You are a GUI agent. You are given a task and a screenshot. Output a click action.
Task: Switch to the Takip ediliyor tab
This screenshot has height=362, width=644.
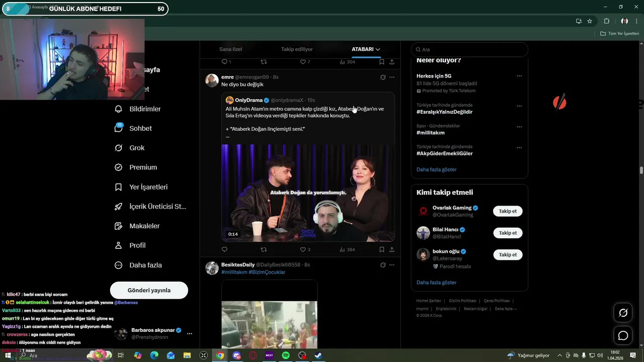pos(297,49)
